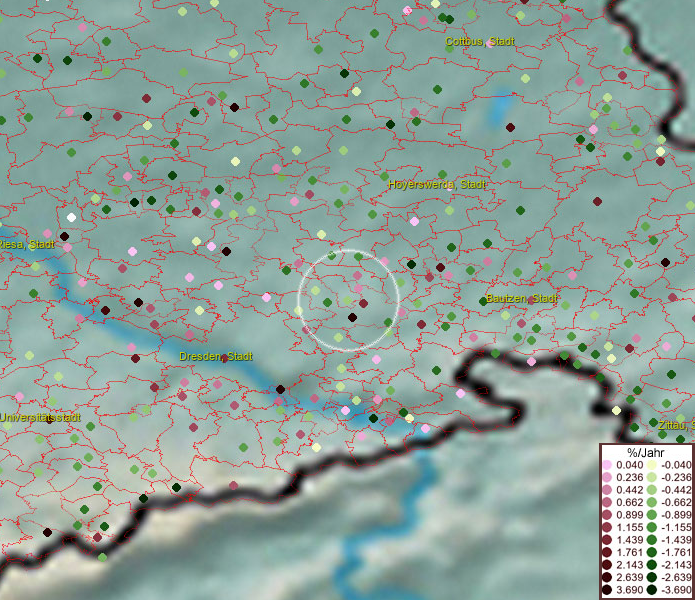Select the Dresden, Stadt label
This screenshot has height=600, width=695.
tap(216, 356)
